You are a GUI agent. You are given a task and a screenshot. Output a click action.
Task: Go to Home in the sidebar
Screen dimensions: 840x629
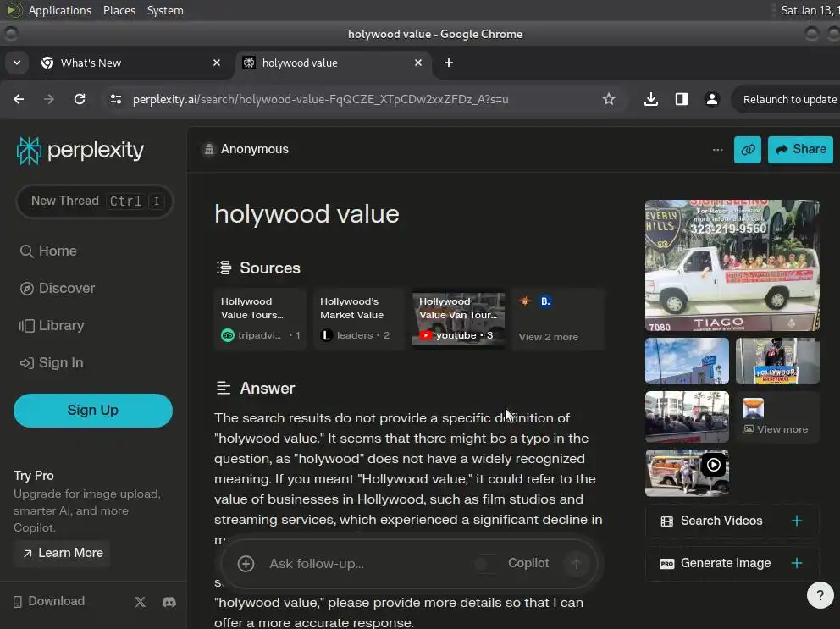48,251
